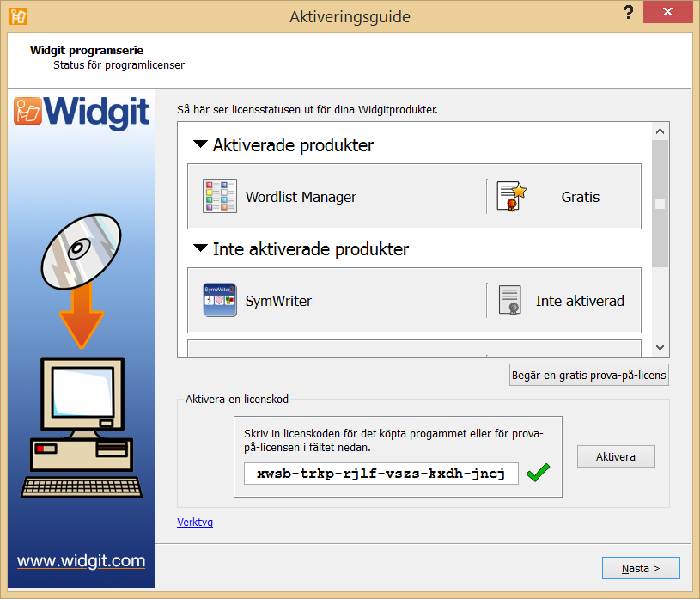Click the Widgit programserie header text
Image resolution: width=700 pixels, height=599 pixels.
[87, 50]
